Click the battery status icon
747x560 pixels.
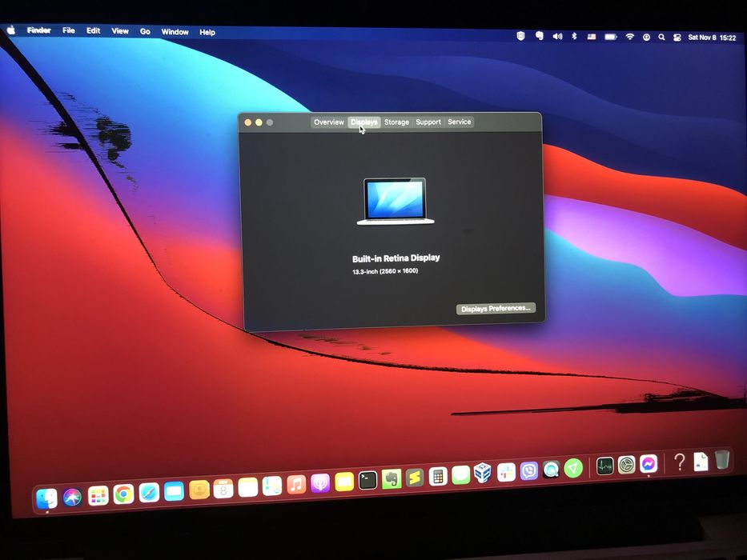click(611, 37)
